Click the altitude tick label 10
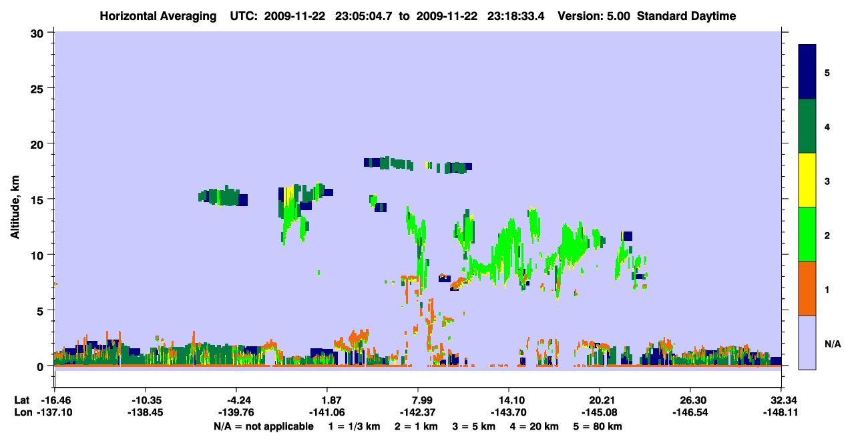 click(x=39, y=255)
